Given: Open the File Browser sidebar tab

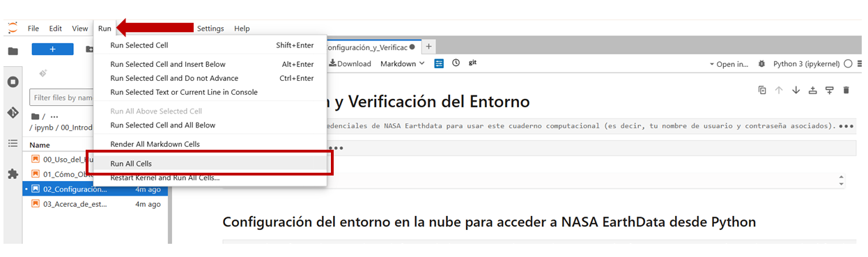Looking at the screenshot, I should [13, 51].
